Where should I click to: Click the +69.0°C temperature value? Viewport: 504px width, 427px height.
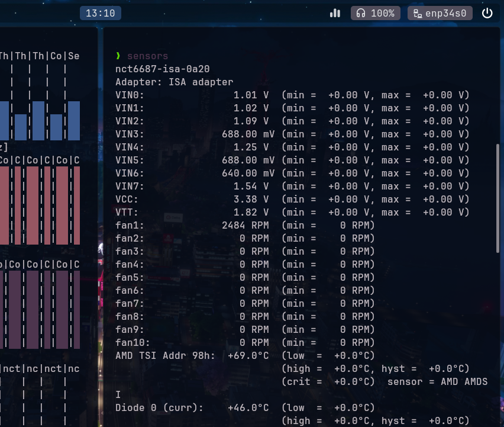pyautogui.click(x=248, y=355)
